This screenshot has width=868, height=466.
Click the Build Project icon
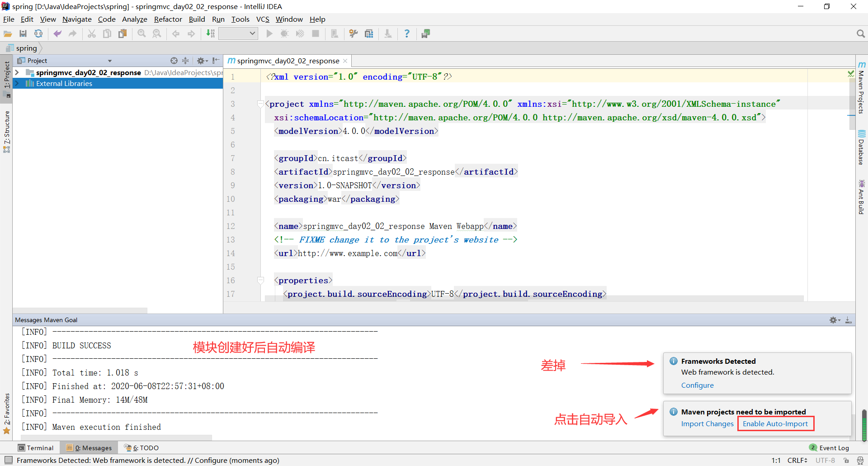coord(210,33)
